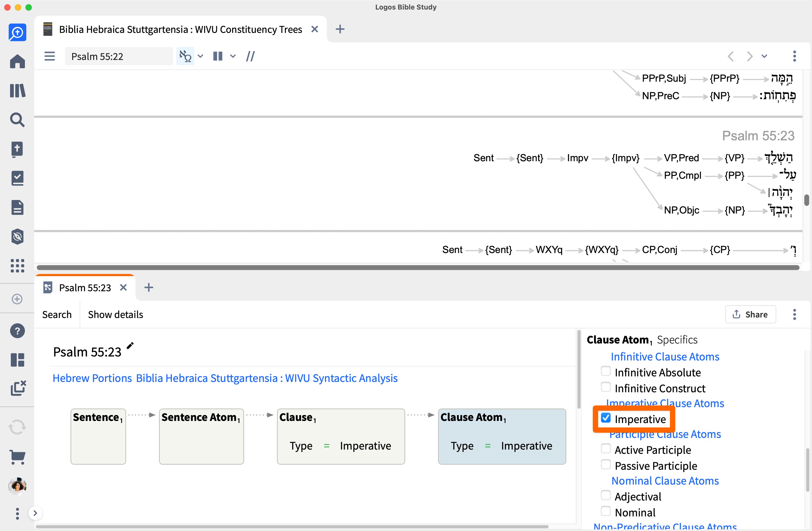
Task: Click the close all panels icon
Action: point(18,388)
